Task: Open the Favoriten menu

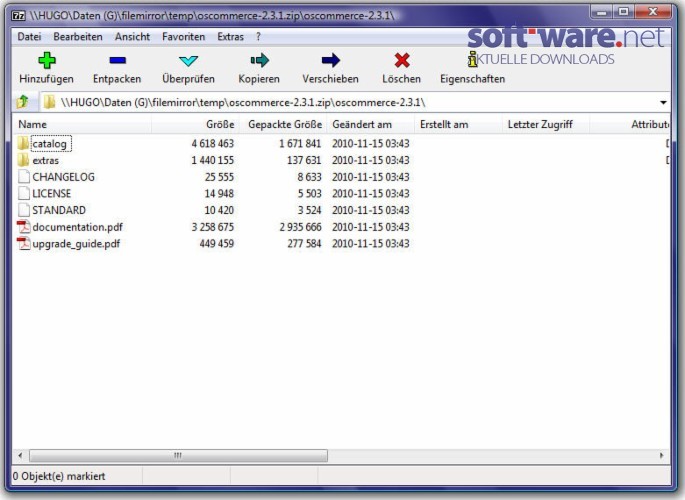Action: pyautogui.click(x=183, y=37)
